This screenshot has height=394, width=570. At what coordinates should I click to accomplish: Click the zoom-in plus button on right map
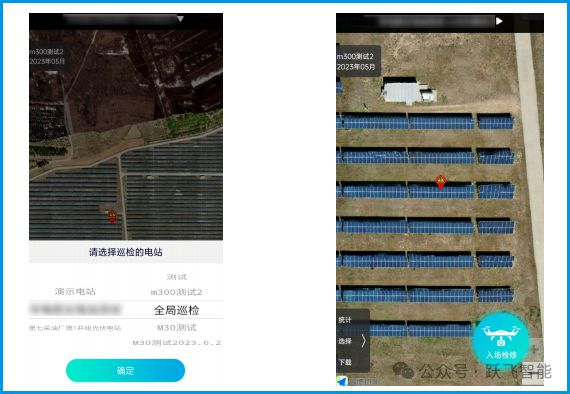534,349
